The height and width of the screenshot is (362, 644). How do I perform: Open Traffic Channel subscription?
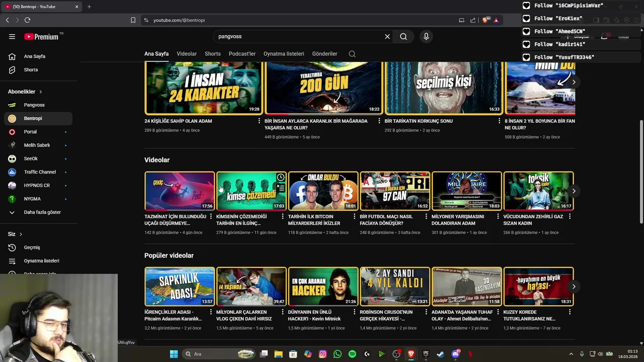(38, 172)
